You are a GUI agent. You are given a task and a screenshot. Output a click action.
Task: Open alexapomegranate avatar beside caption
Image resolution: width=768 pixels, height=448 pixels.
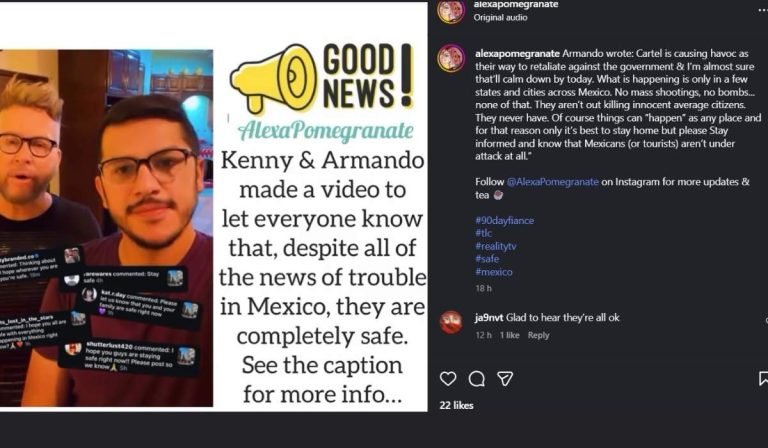click(451, 58)
